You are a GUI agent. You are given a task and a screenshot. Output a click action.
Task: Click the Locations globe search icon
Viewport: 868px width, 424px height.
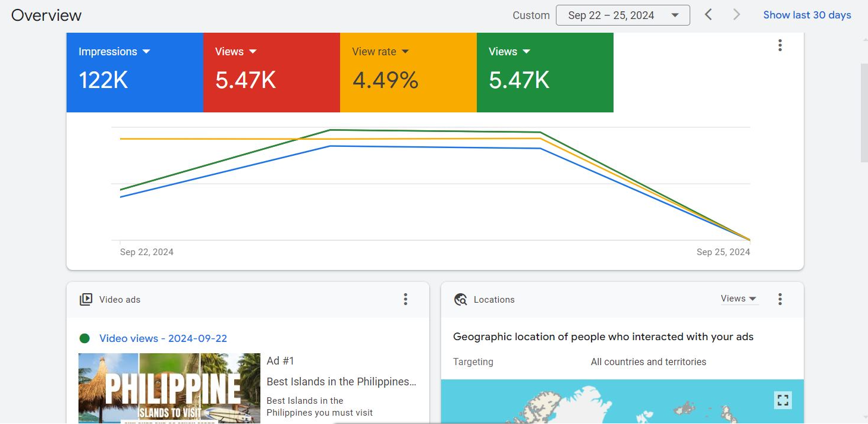pyautogui.click(x=461, y=300)
